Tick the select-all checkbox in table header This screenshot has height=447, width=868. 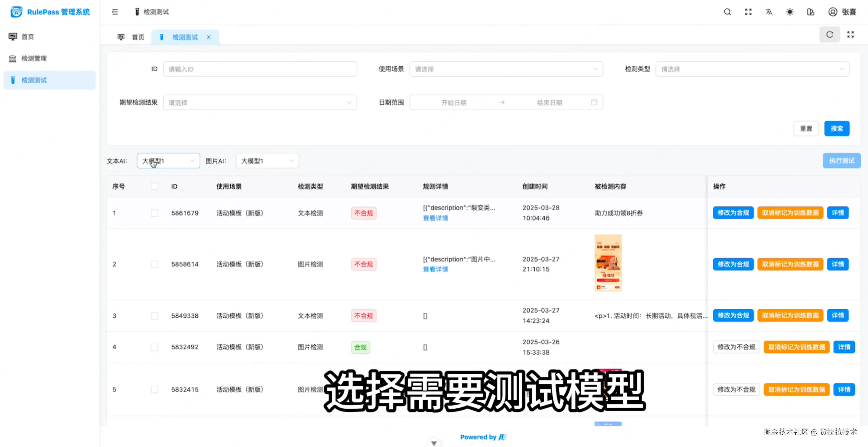point(154,187)
